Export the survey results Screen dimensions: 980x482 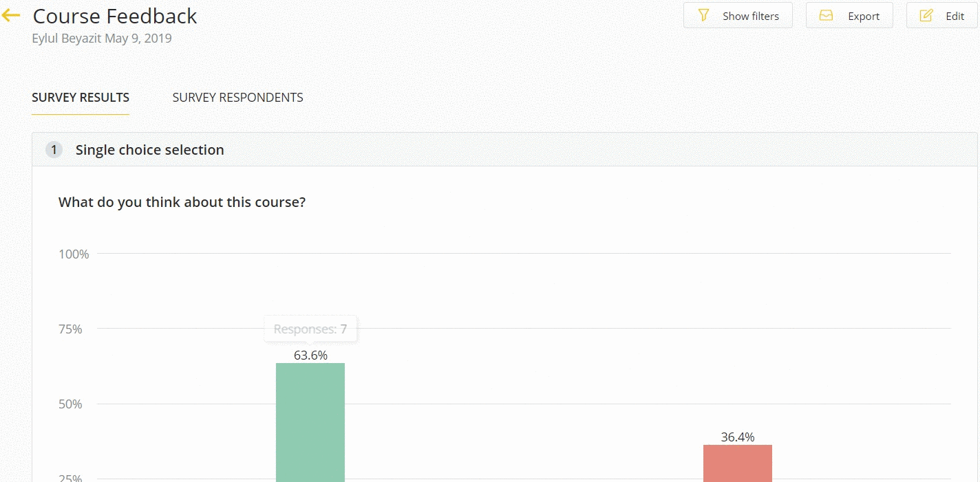coord(849,15)
